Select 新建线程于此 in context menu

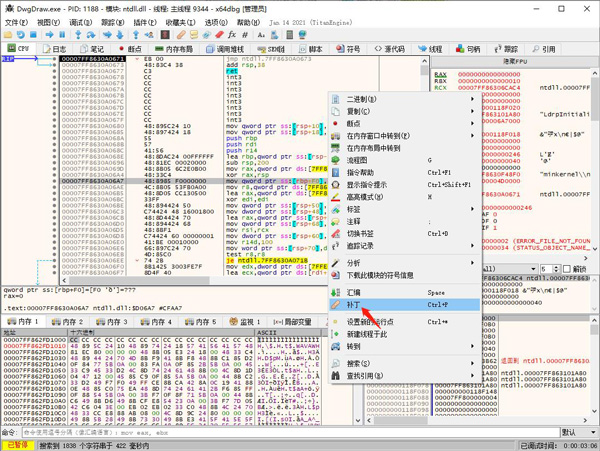[405, 334]
